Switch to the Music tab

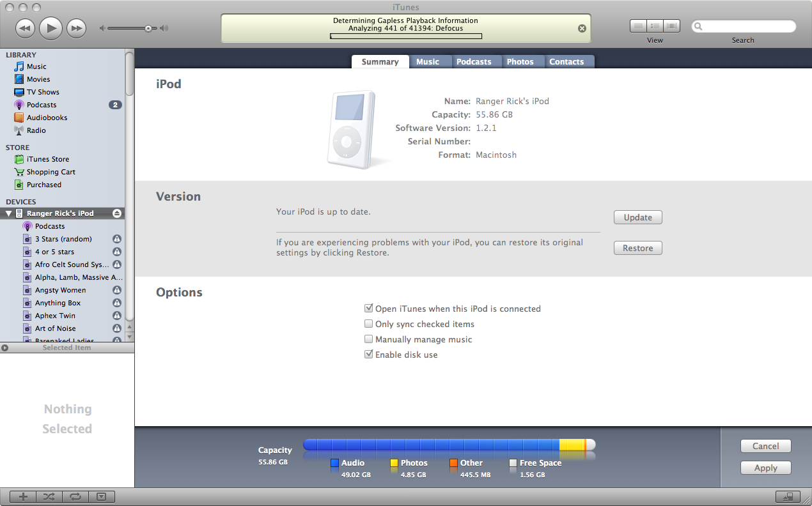(428, 62)
